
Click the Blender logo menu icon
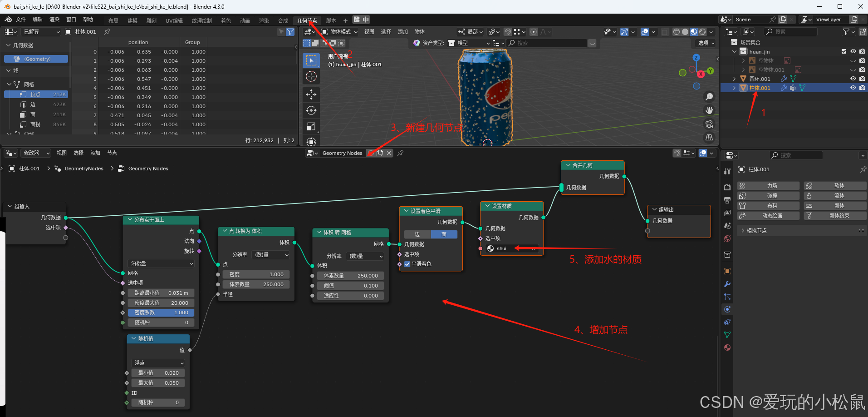pos(8,20)
